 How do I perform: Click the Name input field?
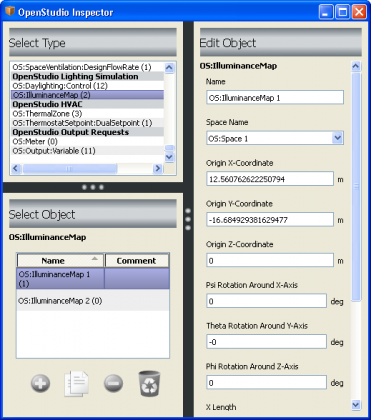coord(275,98)
